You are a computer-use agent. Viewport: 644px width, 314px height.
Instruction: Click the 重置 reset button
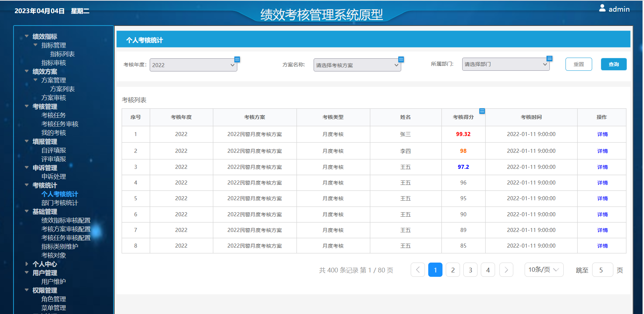click(x=579, y=64)
